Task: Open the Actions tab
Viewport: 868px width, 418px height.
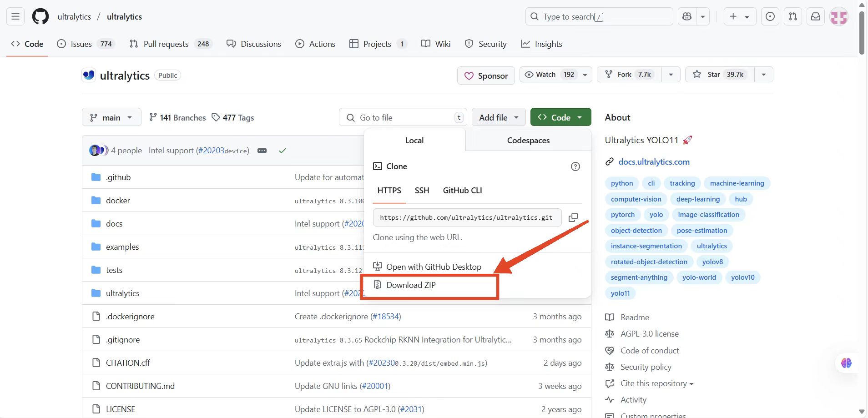Action: click(315, 44)
